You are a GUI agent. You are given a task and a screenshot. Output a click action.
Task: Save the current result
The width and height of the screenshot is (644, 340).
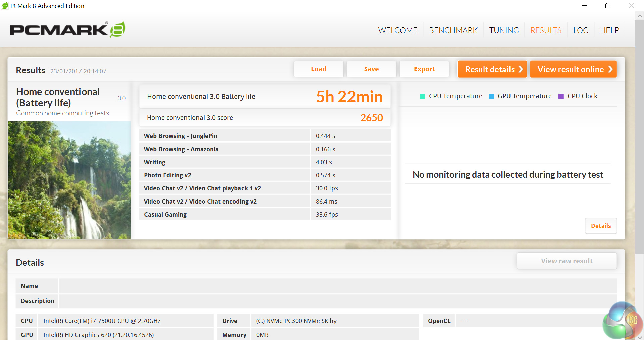(371, 69)
